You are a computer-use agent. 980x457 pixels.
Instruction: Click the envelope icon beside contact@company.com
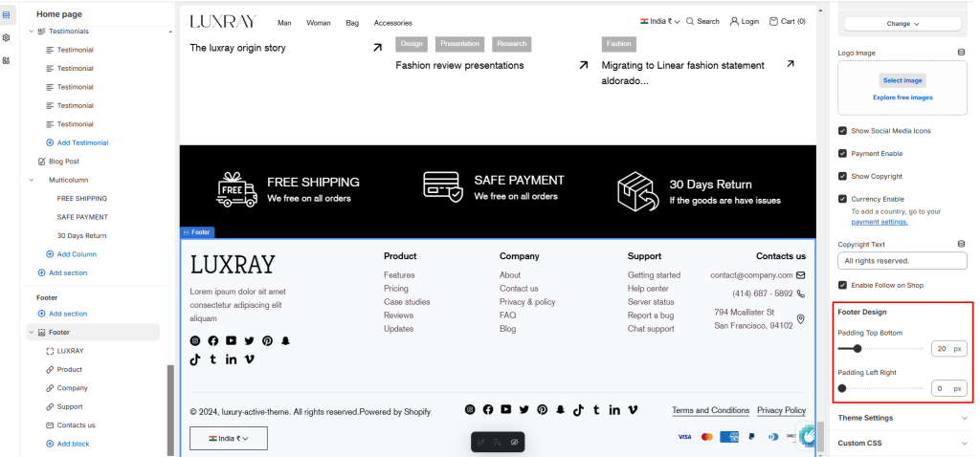click(801, 274)
